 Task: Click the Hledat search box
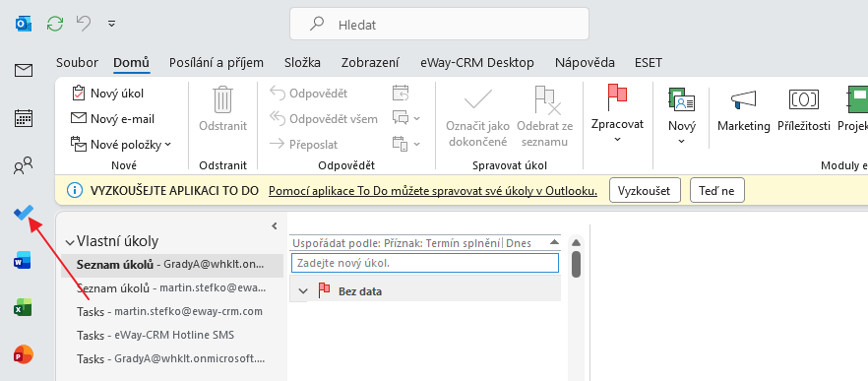(x=439, y=25)
